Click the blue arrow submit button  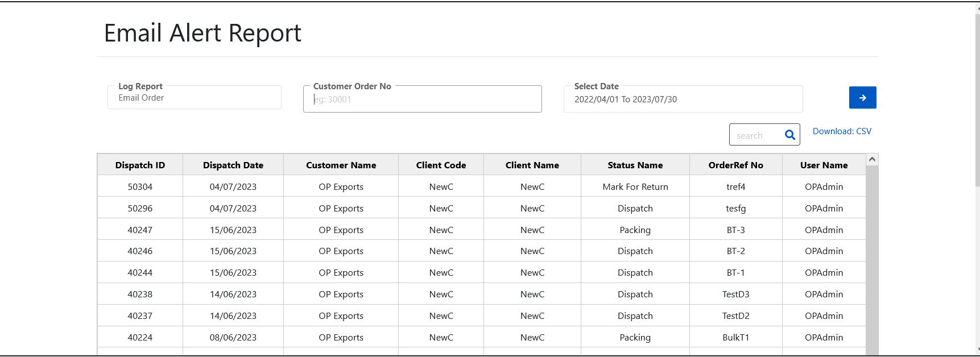click(x=862, y=97)
